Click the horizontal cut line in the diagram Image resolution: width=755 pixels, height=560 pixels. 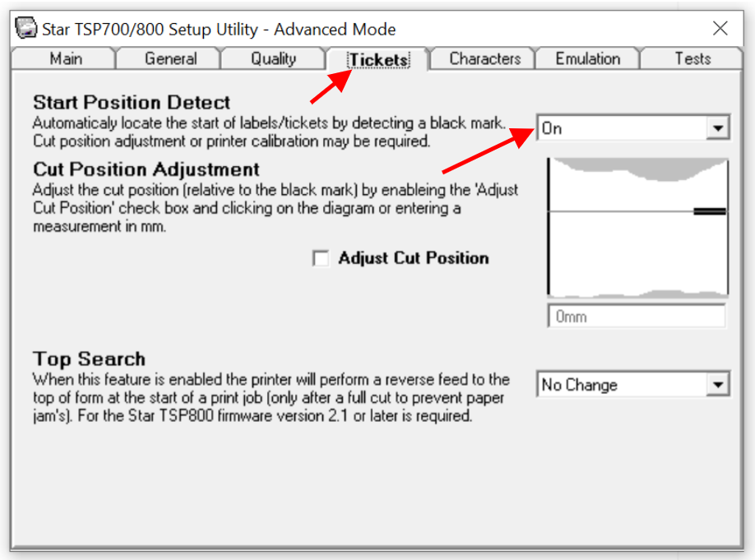(617, 211)
